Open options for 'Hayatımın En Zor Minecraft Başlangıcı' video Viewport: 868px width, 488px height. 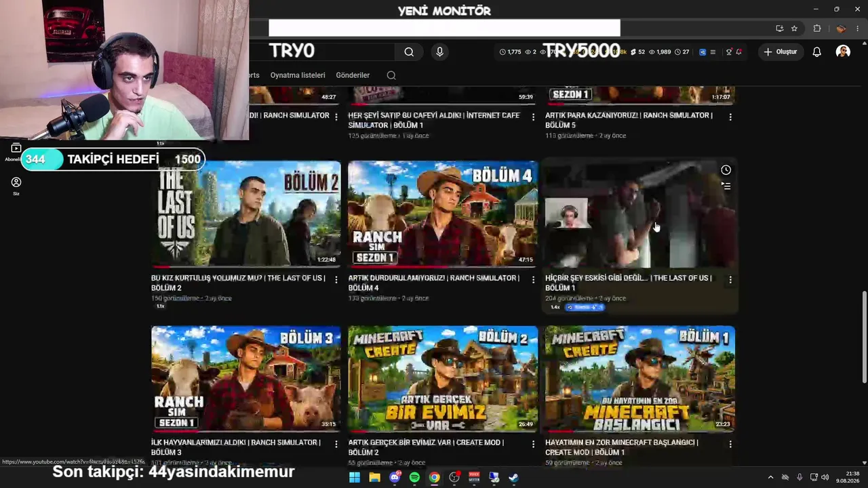(x=730, y=444)
